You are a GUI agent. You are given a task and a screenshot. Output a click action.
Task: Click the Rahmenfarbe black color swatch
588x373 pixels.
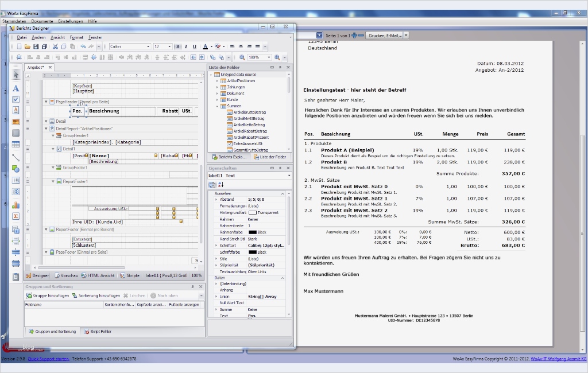[252, 232]
